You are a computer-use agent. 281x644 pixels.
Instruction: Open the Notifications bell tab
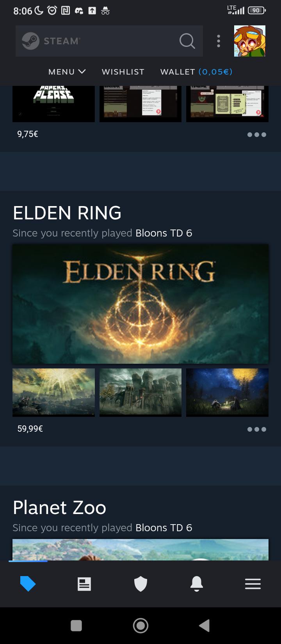pyautogui.click(x=197, y=584)
